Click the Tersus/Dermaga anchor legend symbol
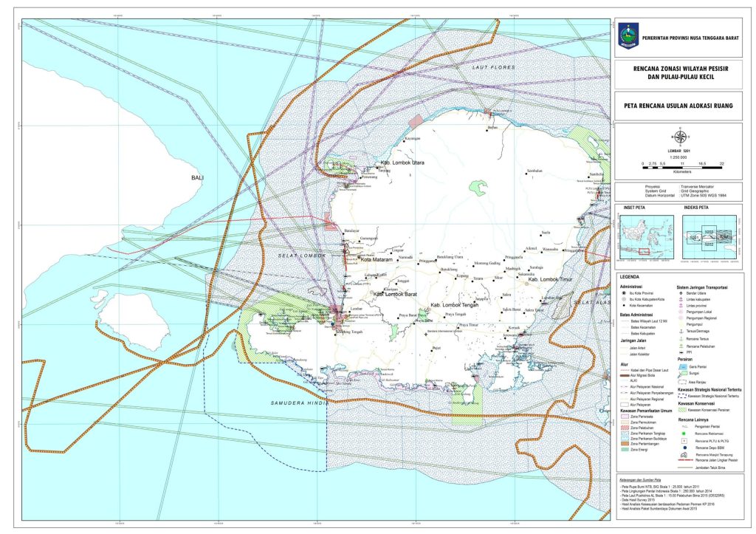Screen dimensions: 756x534 [683, 331]
